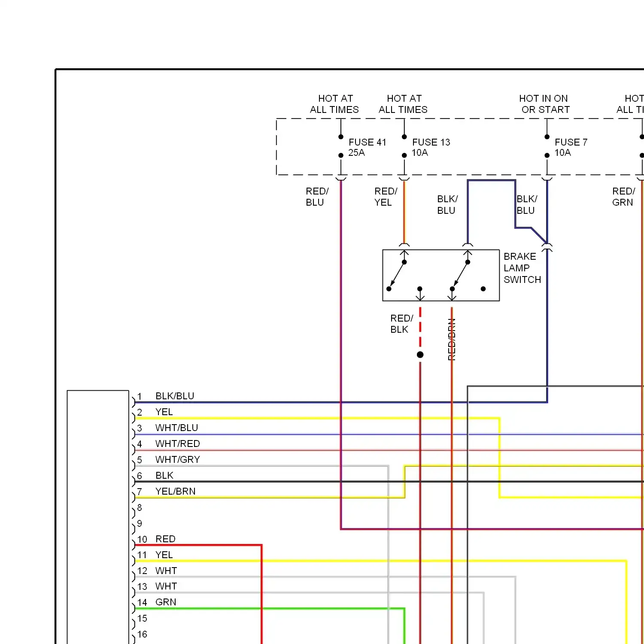
Task: Click the unused pin number "15"
Action: click(x=142, y=618)
